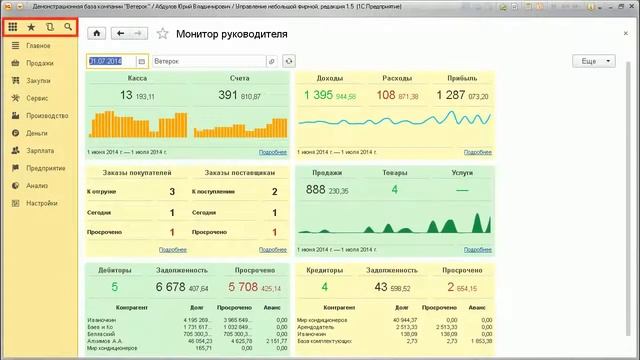Click the Заказы поставщикам header
Image resolution: width=640 pixels, height=360 pixels.
(240, 173)
